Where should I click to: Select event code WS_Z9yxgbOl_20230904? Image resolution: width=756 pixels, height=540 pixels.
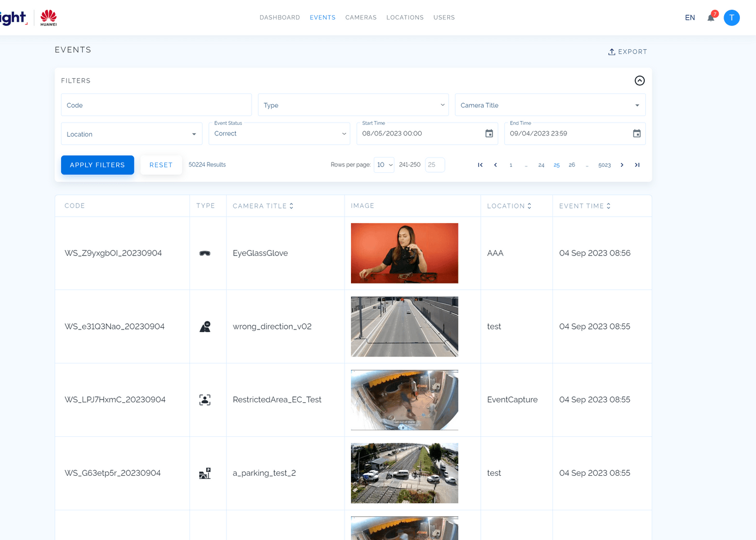tap(113, 253)
